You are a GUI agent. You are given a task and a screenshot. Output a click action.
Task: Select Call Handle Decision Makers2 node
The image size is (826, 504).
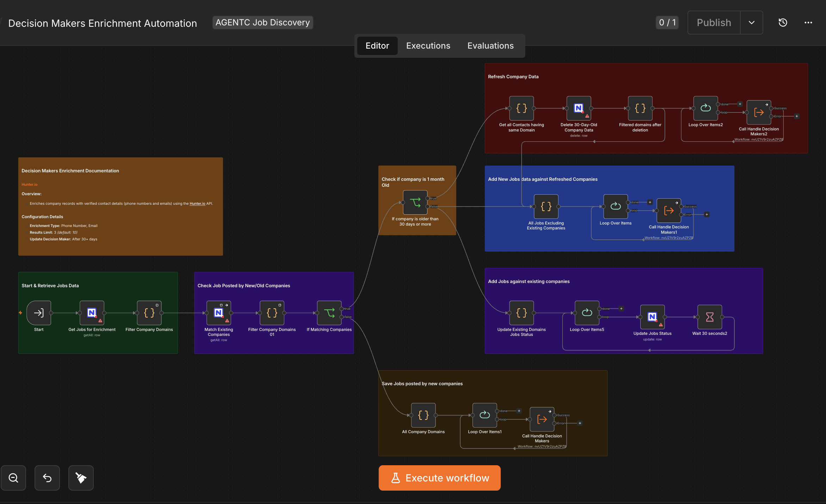(759, 112)
